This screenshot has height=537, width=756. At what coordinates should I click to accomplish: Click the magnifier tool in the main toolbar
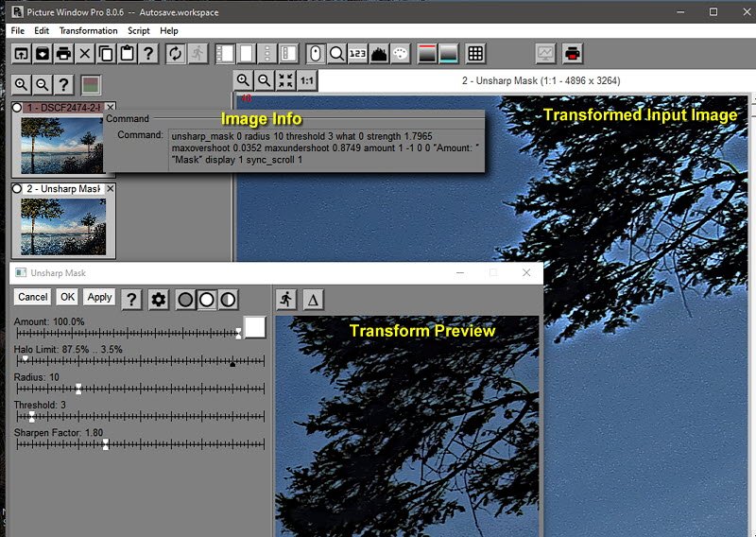[x=336, y=54]
